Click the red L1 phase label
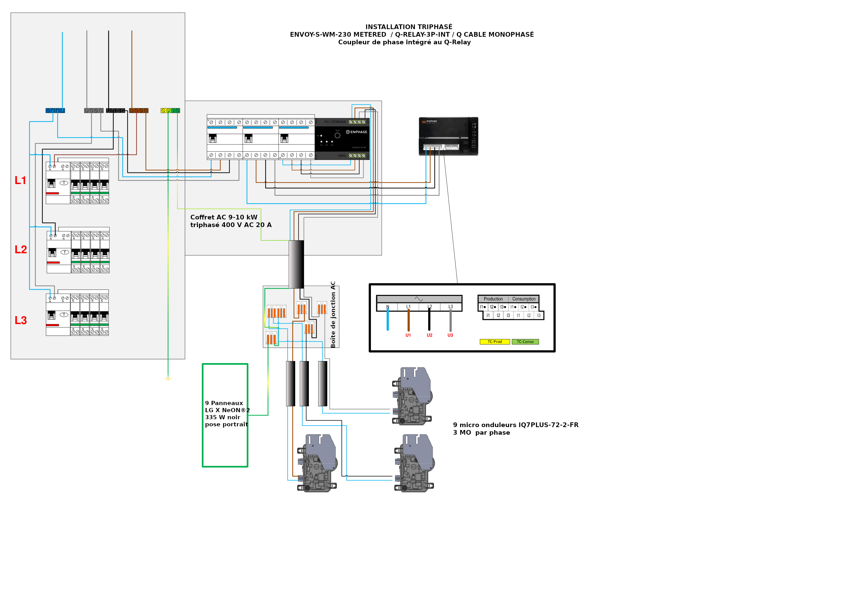Screen dimensions: 868x613 click(20, 180)
